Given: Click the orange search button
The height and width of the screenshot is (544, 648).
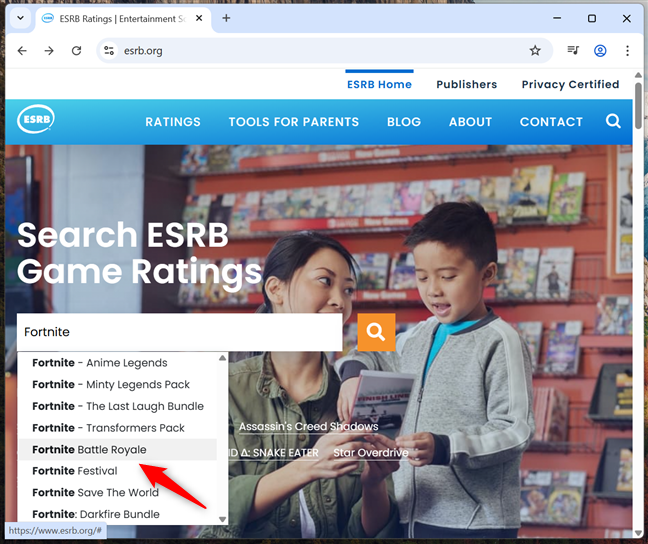Looking at the screenshot, I should tap(376, 332).
